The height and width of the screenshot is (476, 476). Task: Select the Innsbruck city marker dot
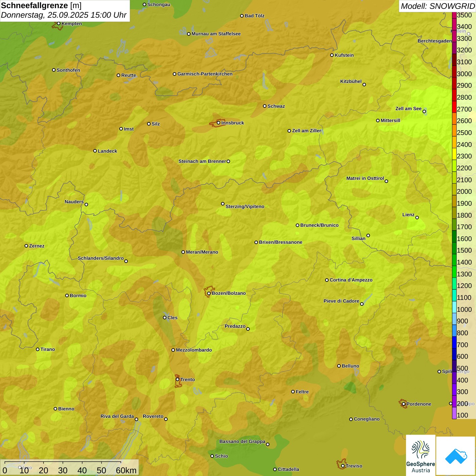point(218,123)
